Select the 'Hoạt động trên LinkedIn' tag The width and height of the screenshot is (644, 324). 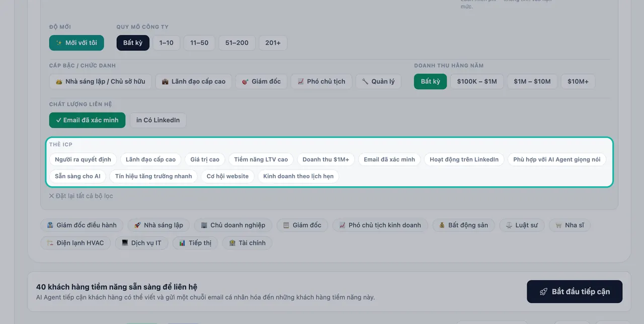click(464, 159)
